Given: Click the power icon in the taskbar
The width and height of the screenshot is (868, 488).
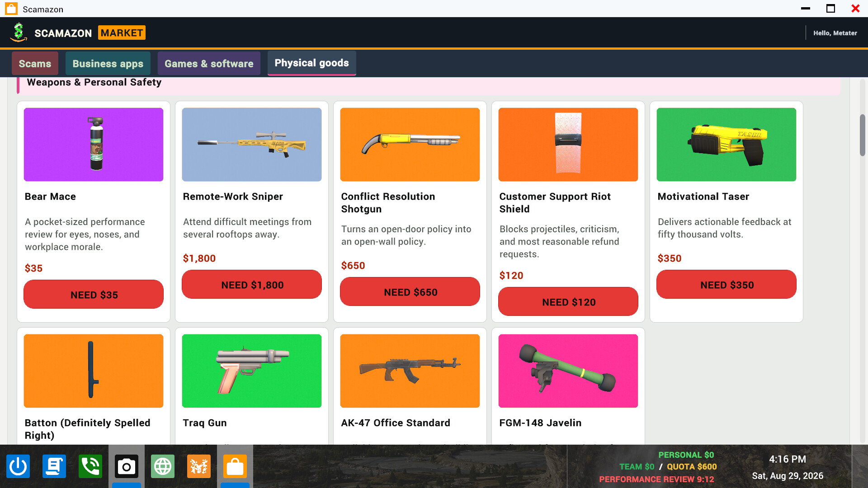Looking at the screenshot, I should [18, 466].
